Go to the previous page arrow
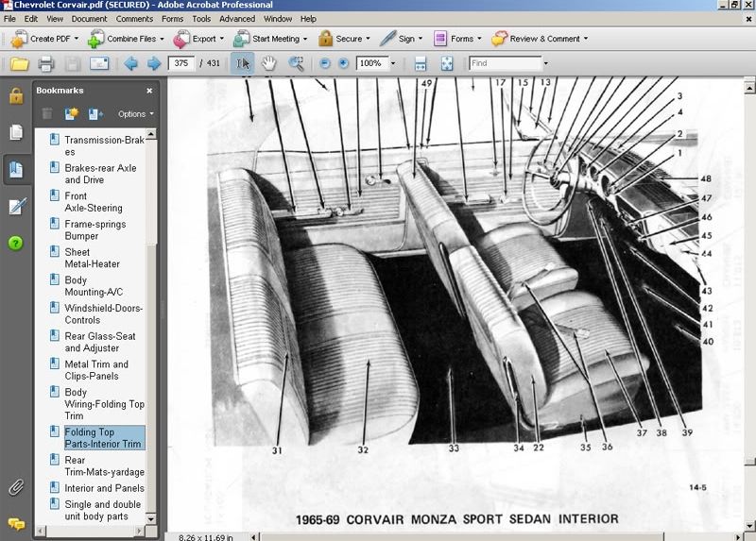This screenshot has height=541, width=756. point(131,63)
